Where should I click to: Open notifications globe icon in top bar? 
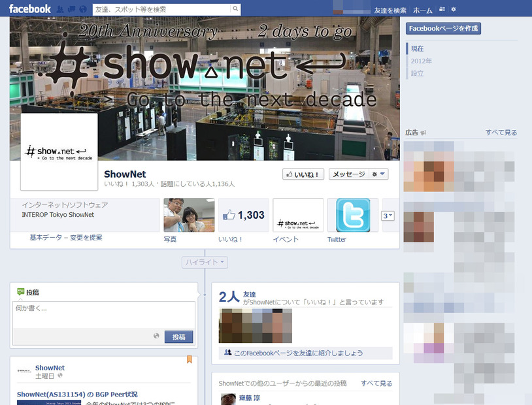pos(83,9)
